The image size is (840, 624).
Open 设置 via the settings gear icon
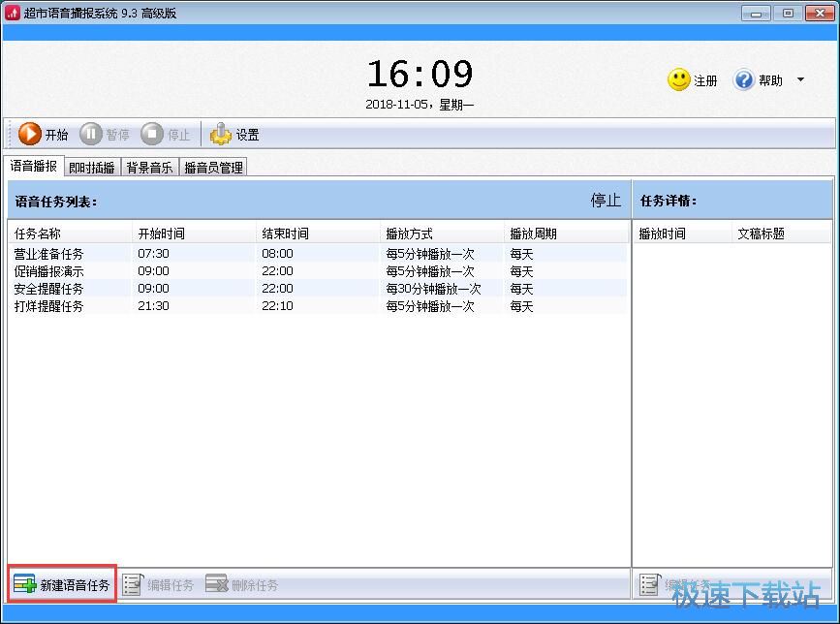[x=223, y=134]
